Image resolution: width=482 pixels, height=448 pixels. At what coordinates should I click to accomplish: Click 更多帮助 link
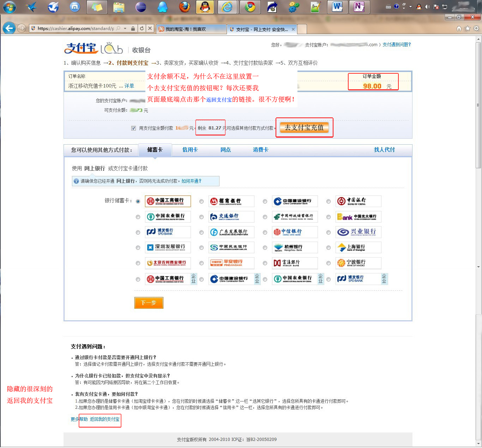click(79, 419)
